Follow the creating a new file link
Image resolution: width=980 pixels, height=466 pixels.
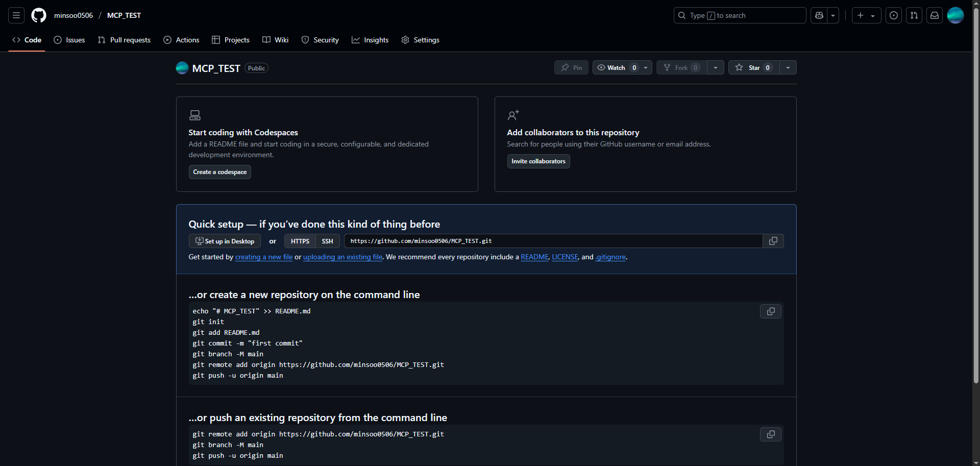(x=264, y=257)
